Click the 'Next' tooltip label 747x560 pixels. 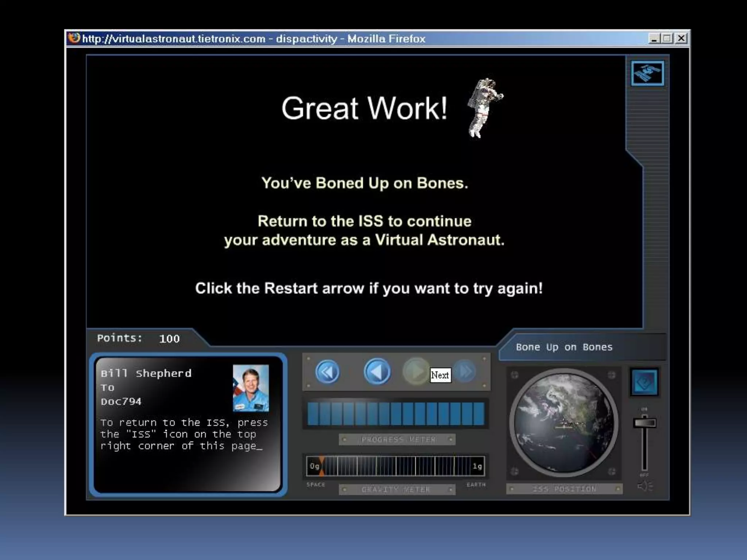440,375
